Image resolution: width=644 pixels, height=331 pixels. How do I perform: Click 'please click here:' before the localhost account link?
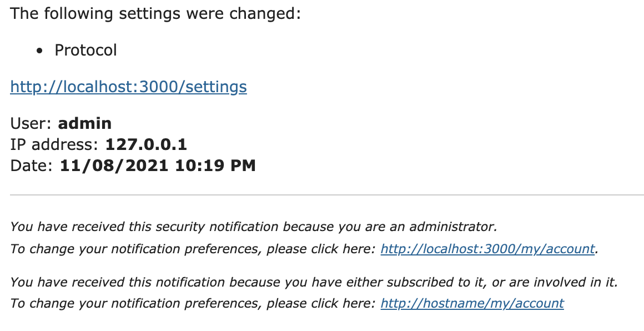tap(321, 248)
